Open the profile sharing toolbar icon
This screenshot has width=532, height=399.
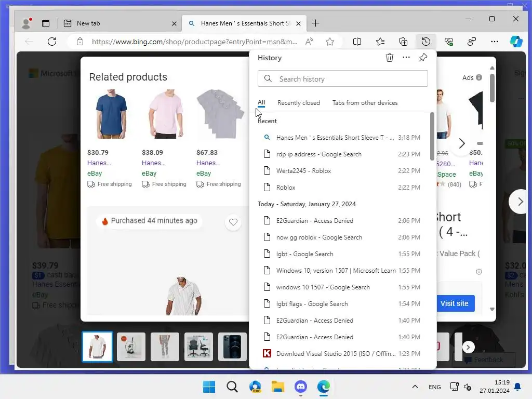click(472, 42)
